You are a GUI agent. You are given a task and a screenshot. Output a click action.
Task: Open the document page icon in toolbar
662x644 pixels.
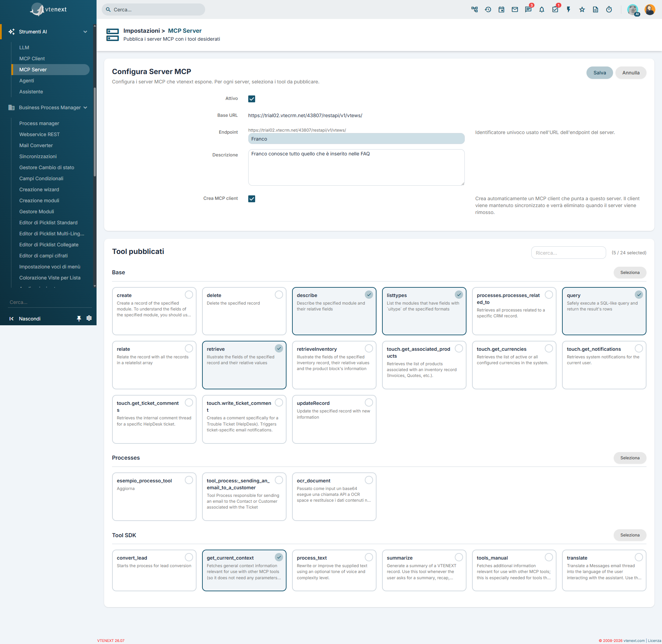click(595, 10)
